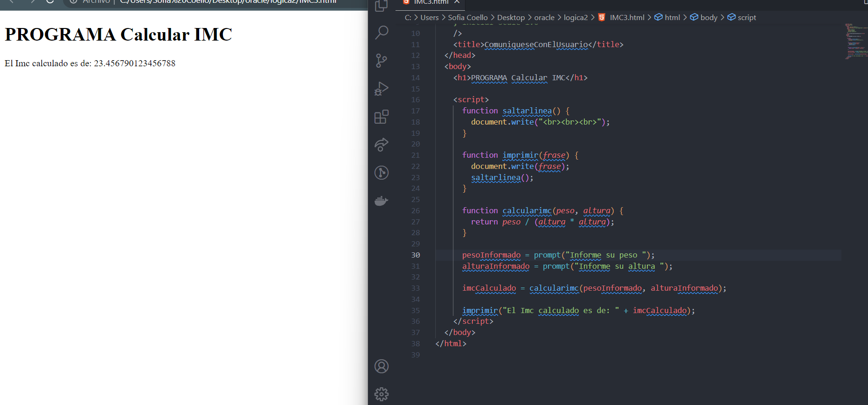
Task: Click the 'oracle' breadcrumb segment
Action: (544, 17)
